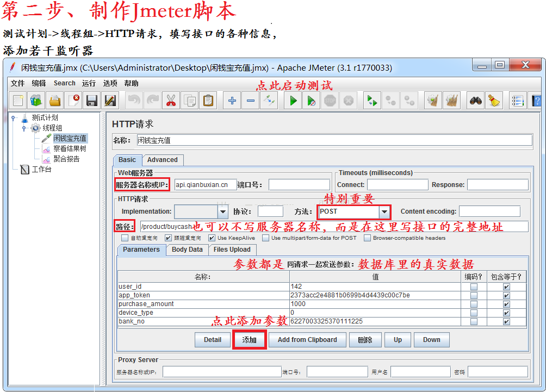Switch to the Advanced tab
Viewport: 546px width, 392px height.
[x=162, y=160]
